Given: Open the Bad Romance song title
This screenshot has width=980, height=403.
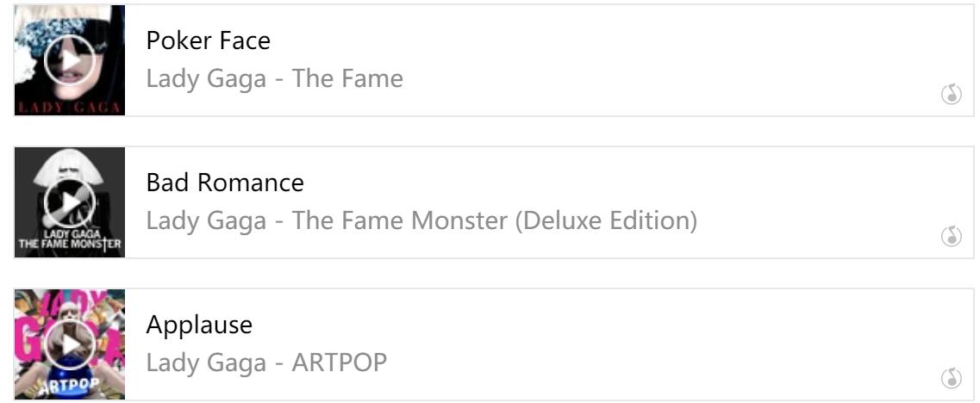Looking at the screenshot, I should [x=225, y=183].
